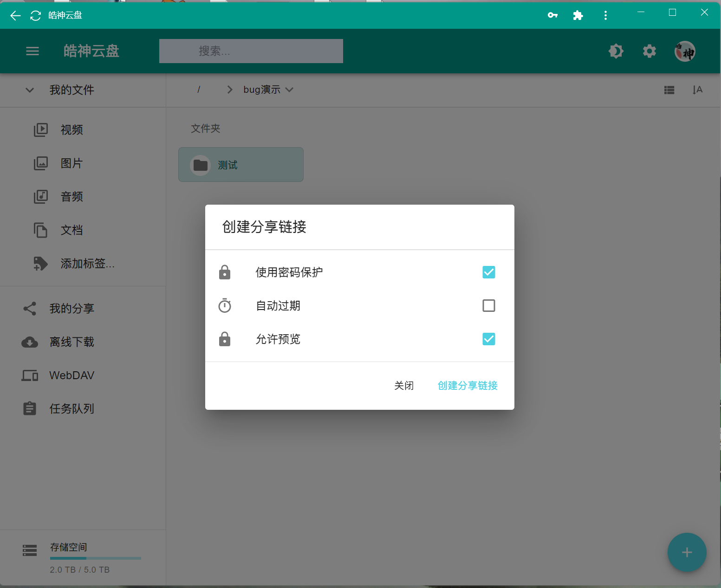The image size is (721, 588).
Task: Click the add-tag label icon
Action: point(41,264)
